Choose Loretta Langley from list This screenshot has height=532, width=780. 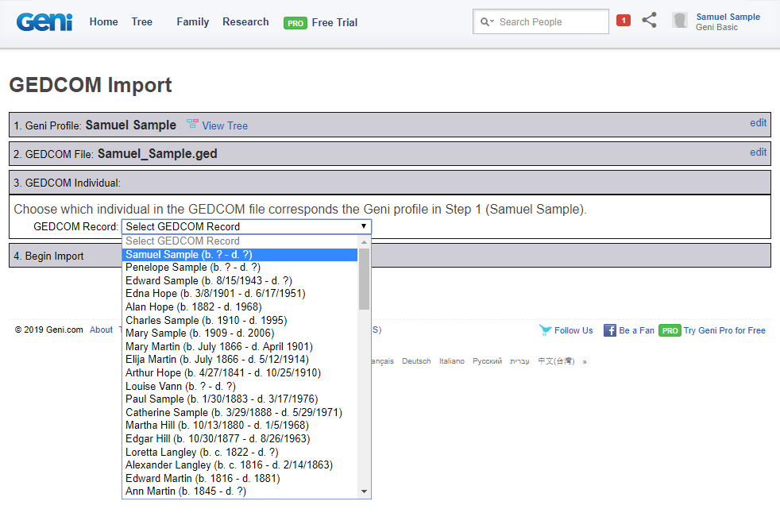click(239, 453)
